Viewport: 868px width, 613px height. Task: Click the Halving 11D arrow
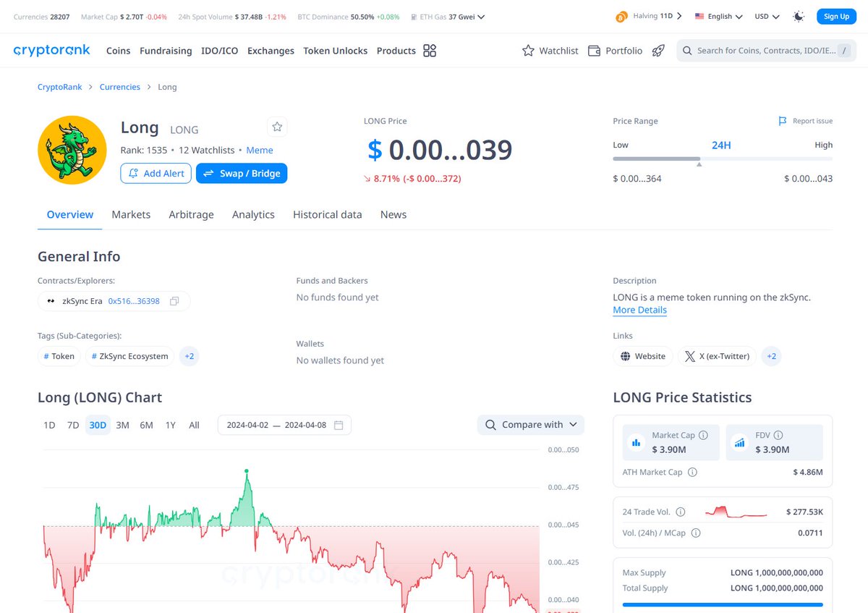(679, 16)
